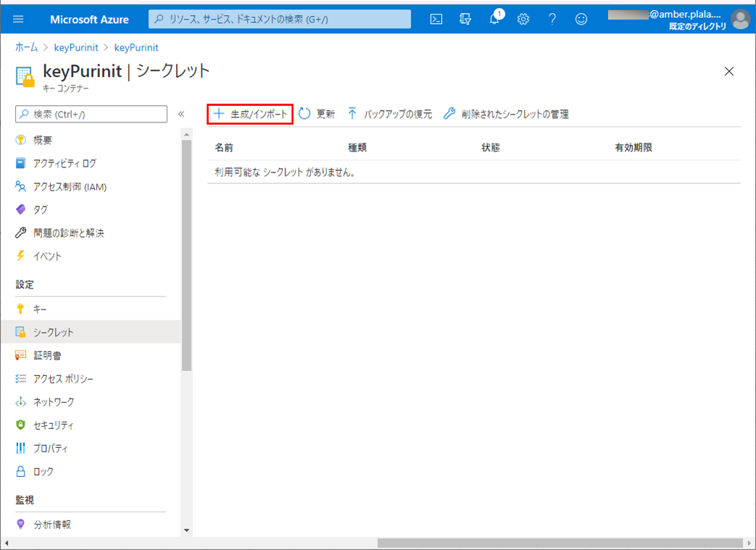Click the lightning イベント icon
This screenshot has width=756, height=550.
pos(20,256)
